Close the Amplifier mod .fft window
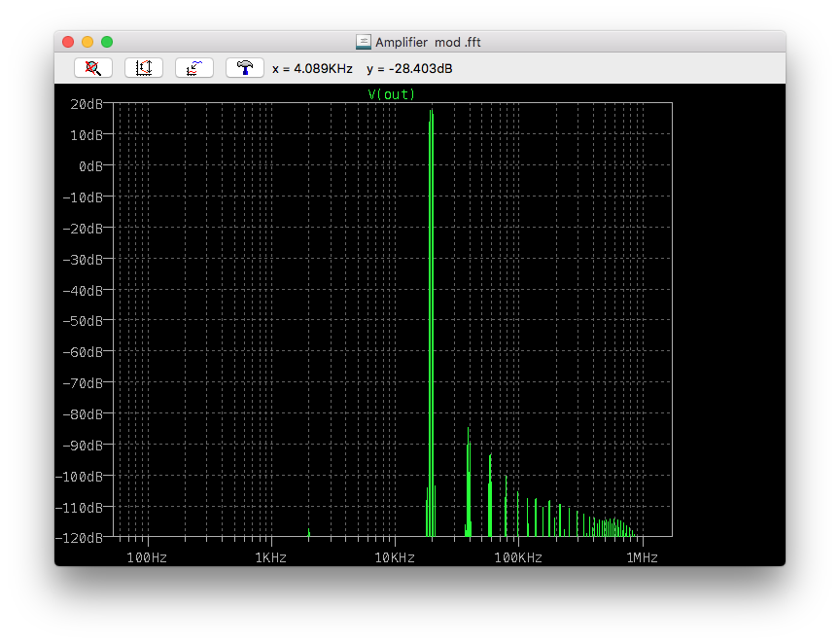The width and height of the screenshot is (840, 644). (x=68, y=42)
